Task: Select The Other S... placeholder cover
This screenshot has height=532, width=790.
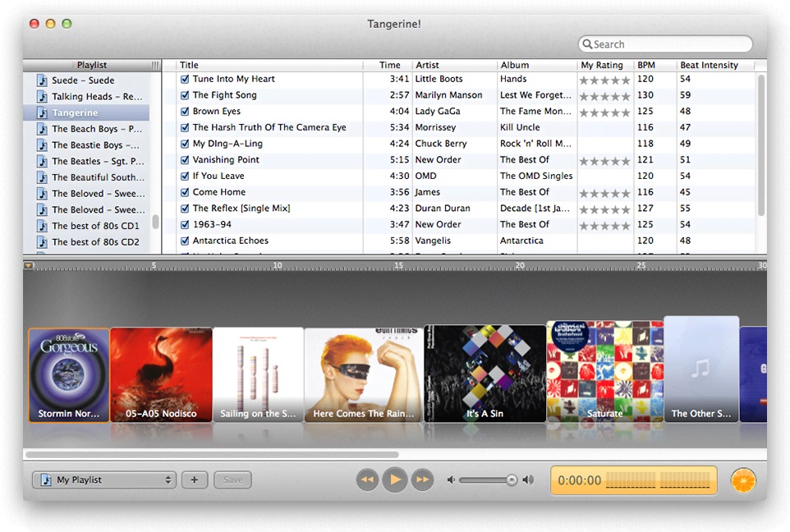Action: (x=701, y=369)
